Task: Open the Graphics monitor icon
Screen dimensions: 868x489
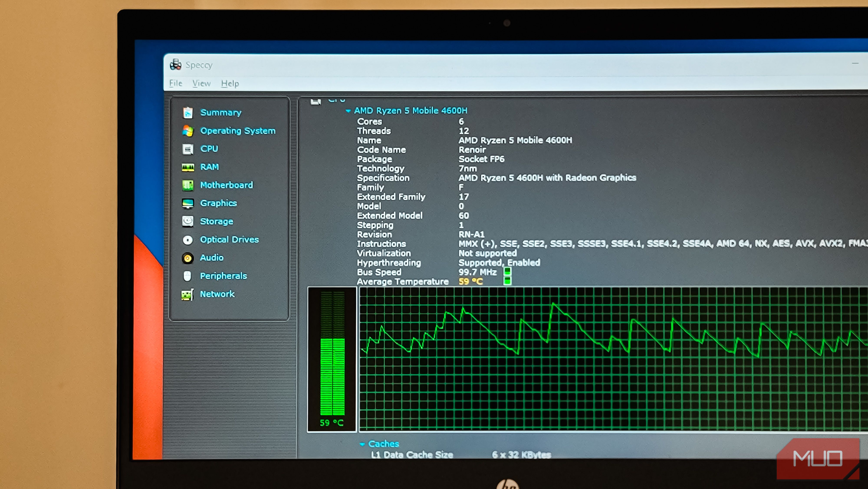Action: point(188,203)
